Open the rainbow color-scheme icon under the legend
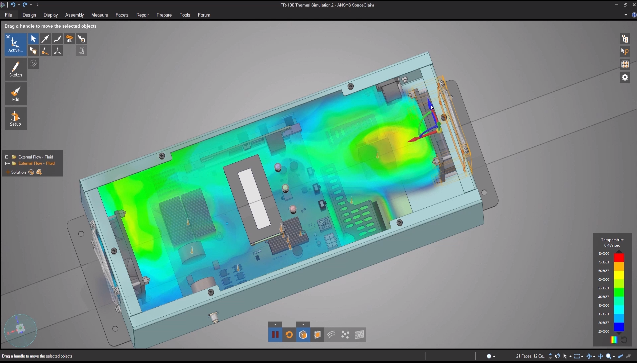The image size is (637, 363). pos(614,339)
